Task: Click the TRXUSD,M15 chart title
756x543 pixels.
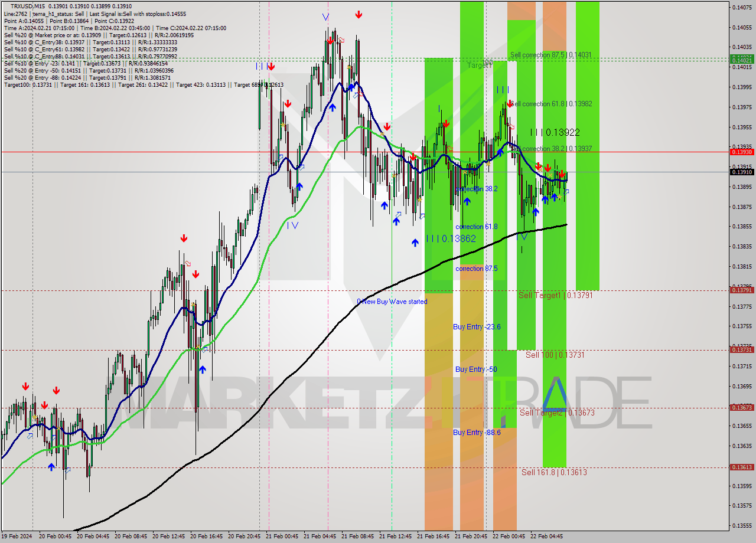Action: coord(28,6)
